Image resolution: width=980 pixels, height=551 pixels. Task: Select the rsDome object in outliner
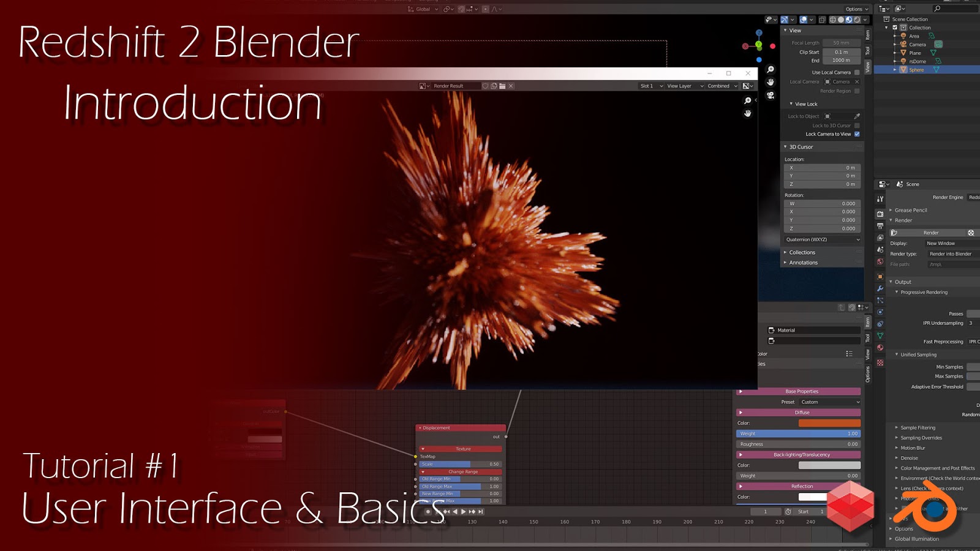pos(917,61)
